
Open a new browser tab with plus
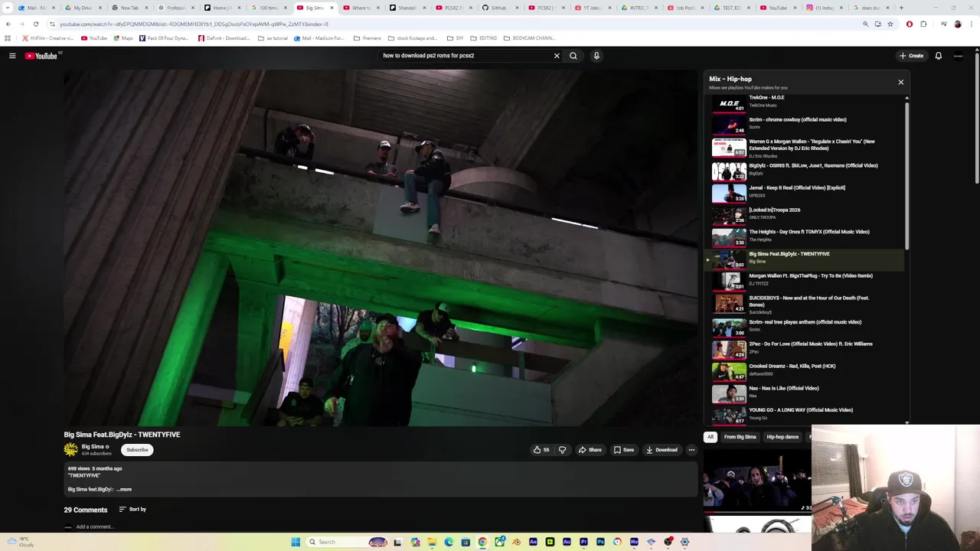pos(901,8)
